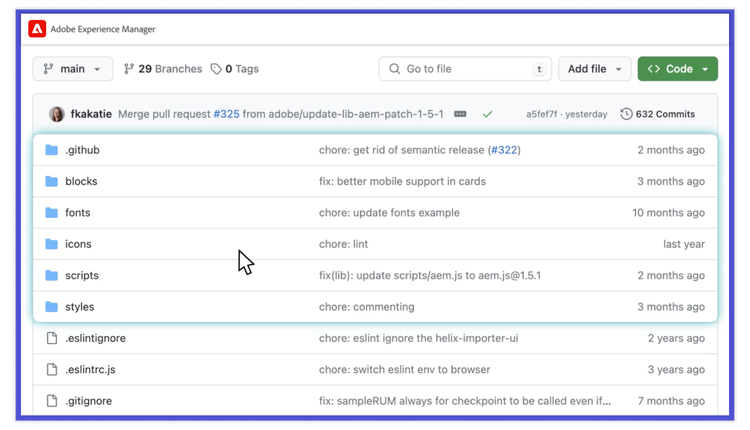Click the icons folder icon
The width and height of the screenshot is (750, 430).
52,244
